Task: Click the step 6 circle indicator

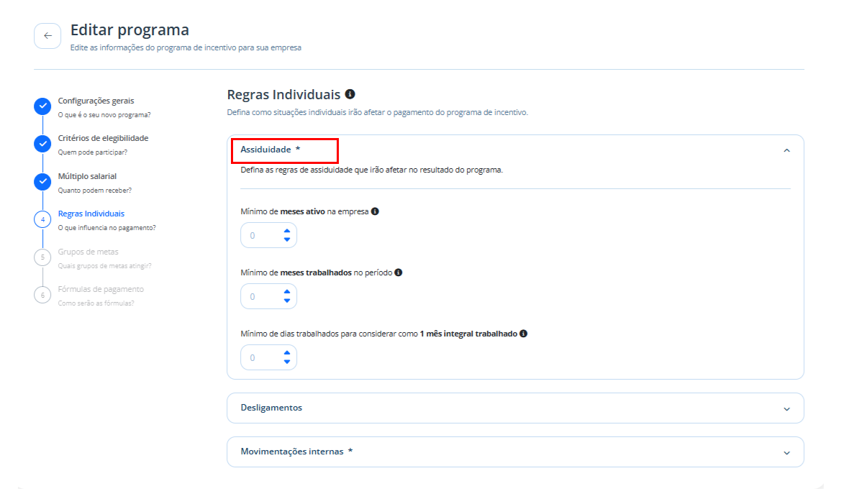Action: (42, 295)
